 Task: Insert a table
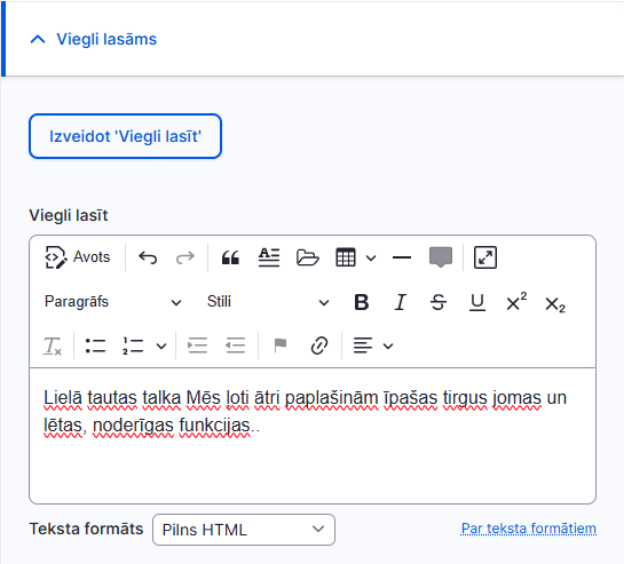345,258
